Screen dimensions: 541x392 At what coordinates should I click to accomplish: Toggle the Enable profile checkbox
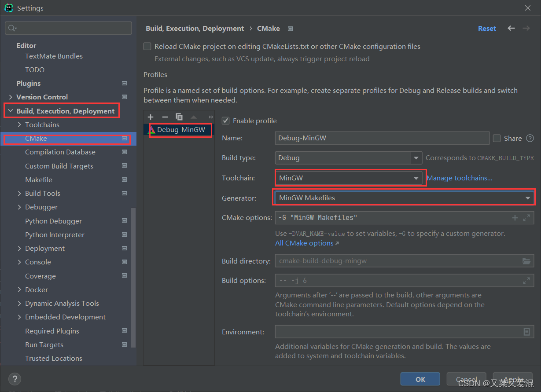pos(225,121)
